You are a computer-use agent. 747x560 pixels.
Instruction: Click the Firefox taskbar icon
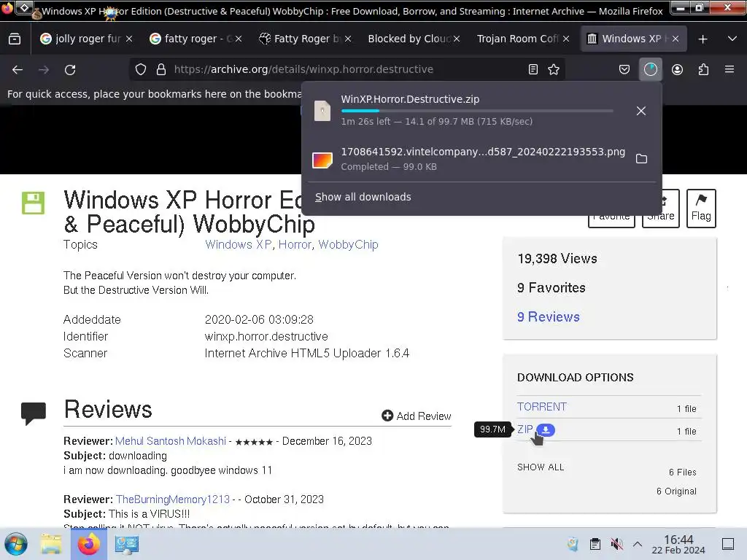coord(88,544)
